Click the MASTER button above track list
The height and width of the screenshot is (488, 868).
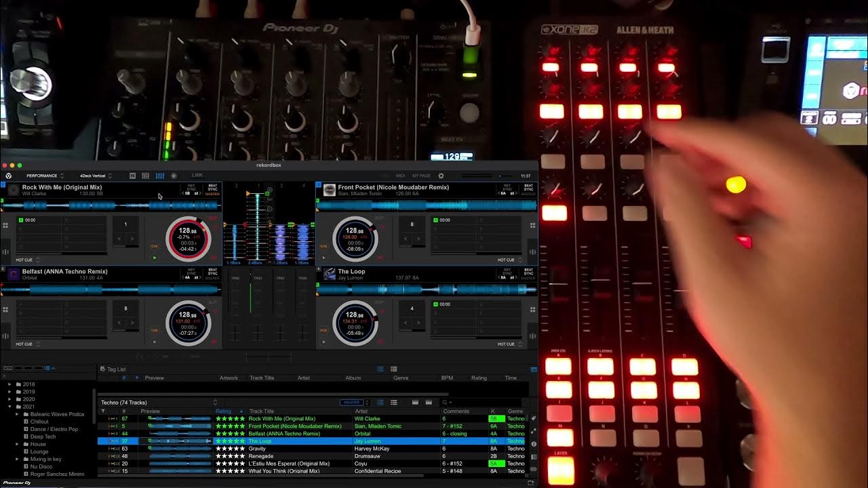pyautogui.click(x=353, y=403)
